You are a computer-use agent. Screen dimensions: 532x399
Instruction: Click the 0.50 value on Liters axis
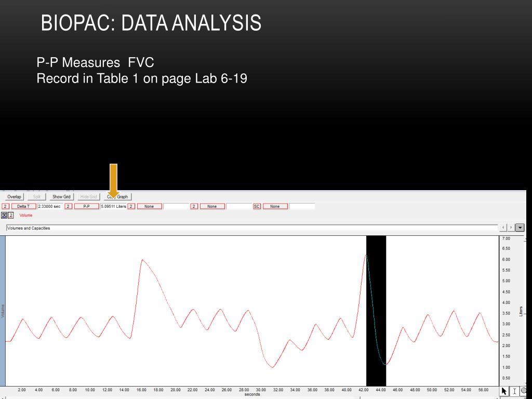coord(506,378)
